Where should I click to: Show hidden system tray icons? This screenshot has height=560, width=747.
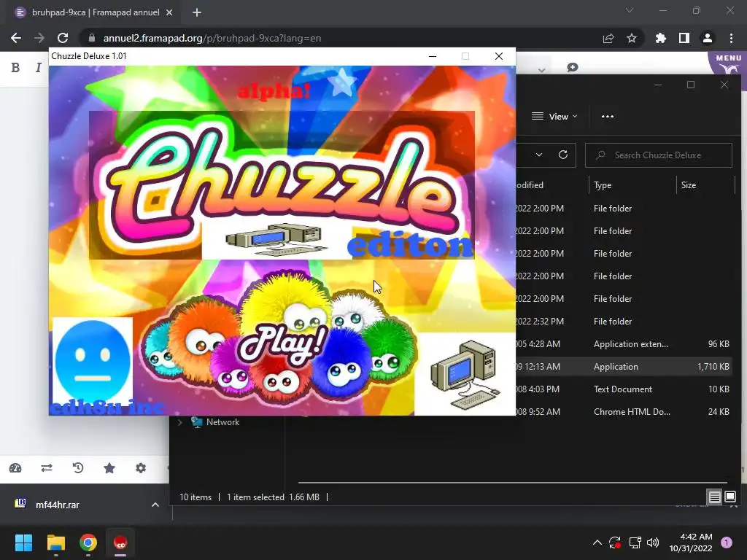pos(597,542)
